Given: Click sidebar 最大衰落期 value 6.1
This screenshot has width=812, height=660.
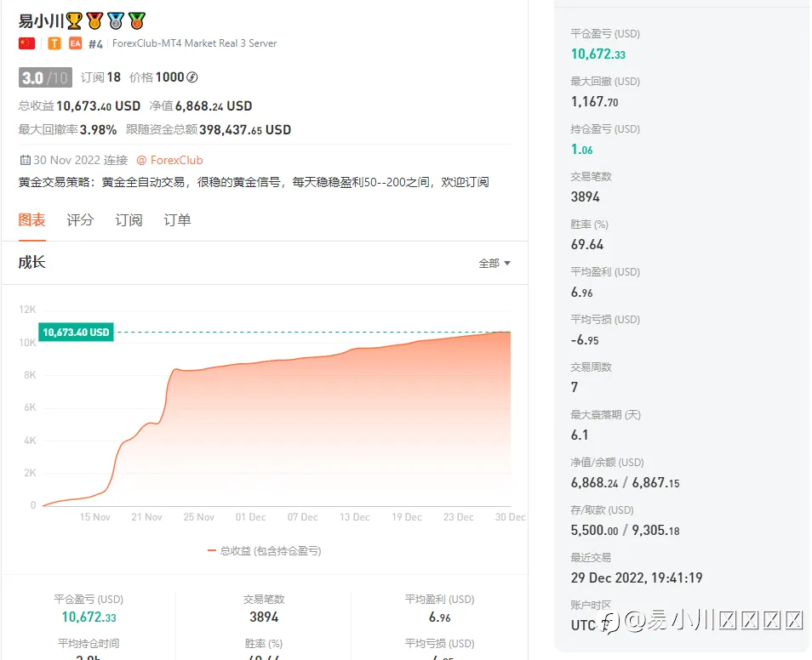Looking at the screenshot, I should (580, 435).
